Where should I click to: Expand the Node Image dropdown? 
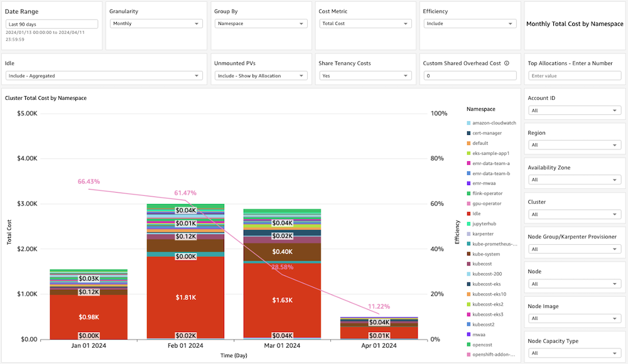click(x=575, y=318)
